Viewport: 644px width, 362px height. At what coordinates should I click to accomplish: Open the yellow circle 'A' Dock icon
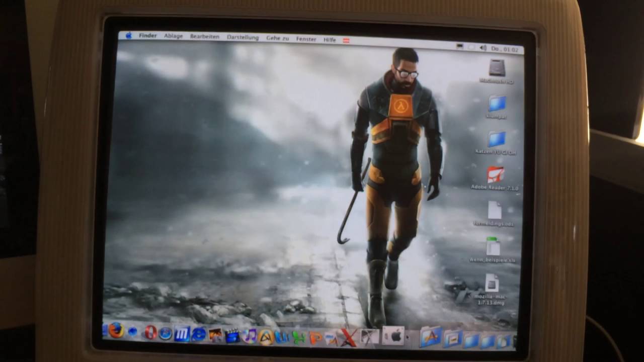[266, 336]
